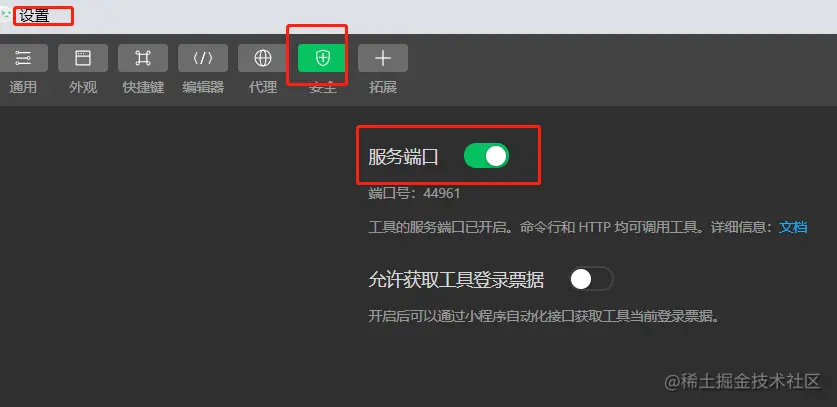Open the 文档 documentation link

coord(793,227)
